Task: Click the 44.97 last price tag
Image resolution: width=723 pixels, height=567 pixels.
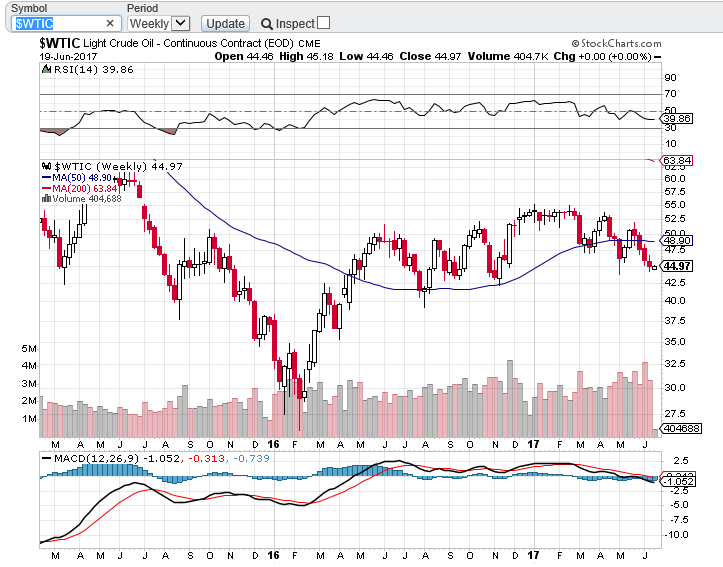Action: coord(677,266)
